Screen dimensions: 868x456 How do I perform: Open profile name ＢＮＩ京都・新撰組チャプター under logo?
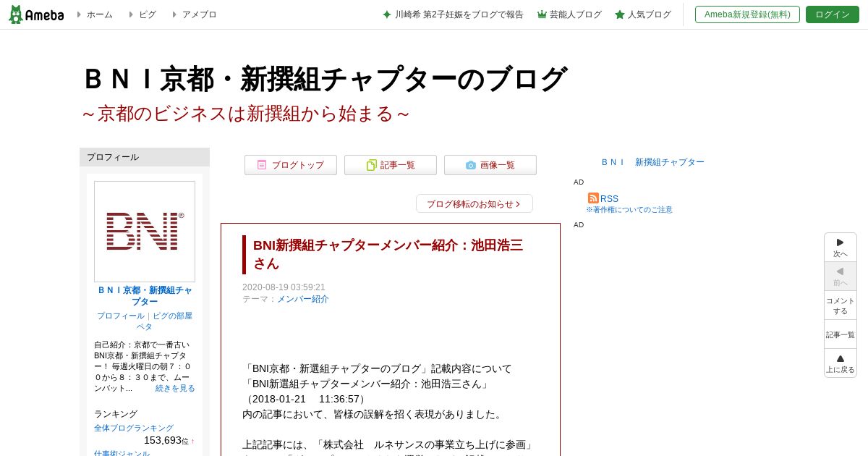coord(145,295)
